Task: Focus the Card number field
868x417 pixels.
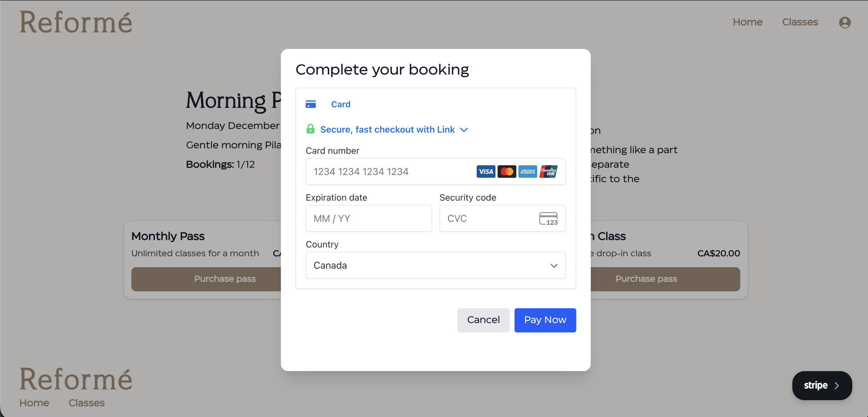Action: pyautogui.click(x=390, y=171)
